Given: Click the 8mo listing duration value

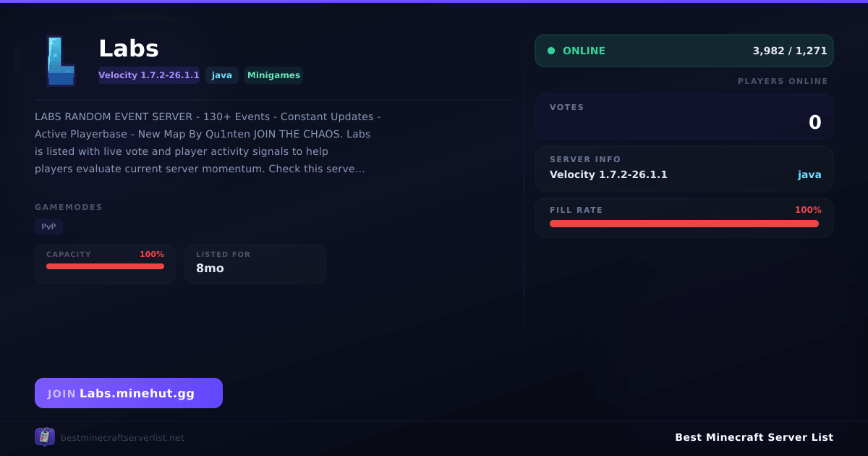Looking at the screenshot, I should coord(210,269).
